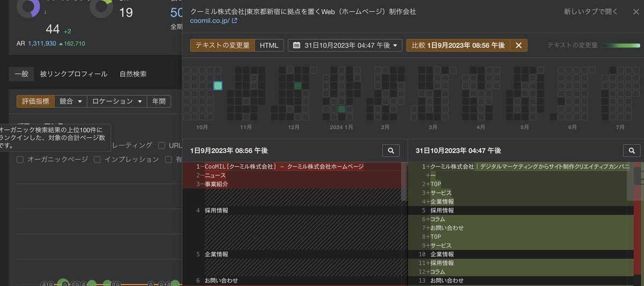Open the coomil.co.jp/ link
The width and height of the screenshot is (644, 286).
210,21
